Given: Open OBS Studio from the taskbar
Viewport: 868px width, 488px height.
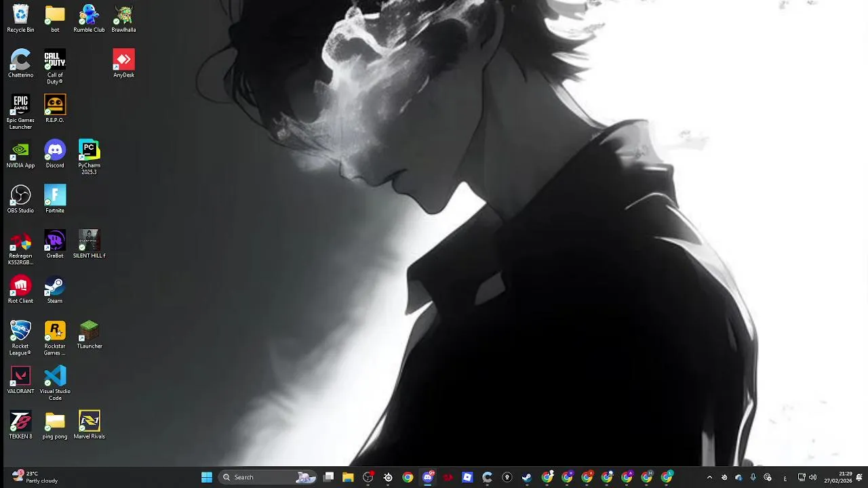Looking at the screenshot, I should (368, 477).
